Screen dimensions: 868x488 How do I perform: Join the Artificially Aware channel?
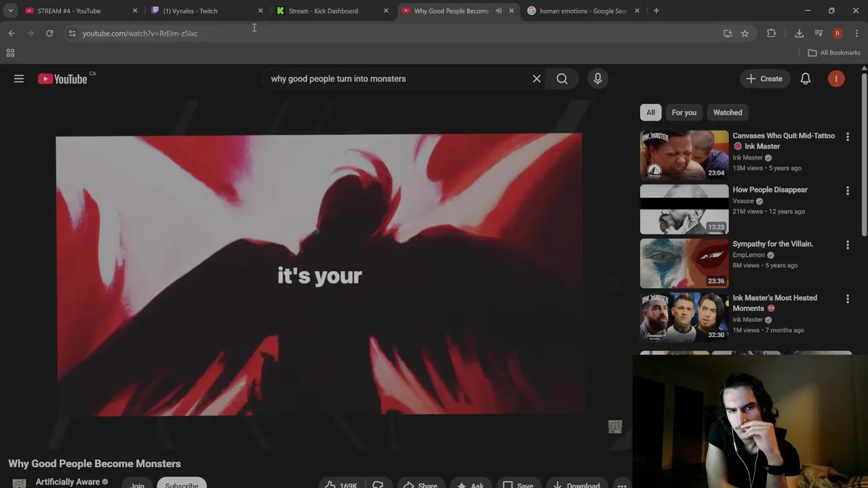[x=138, y=484]
